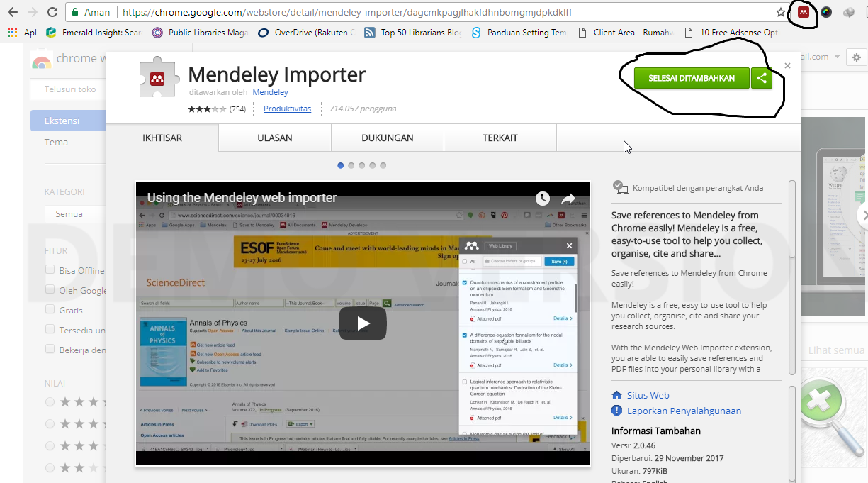Click the star rating of the extension
Screen dimensions: 868x483
(x=207, y=109)
